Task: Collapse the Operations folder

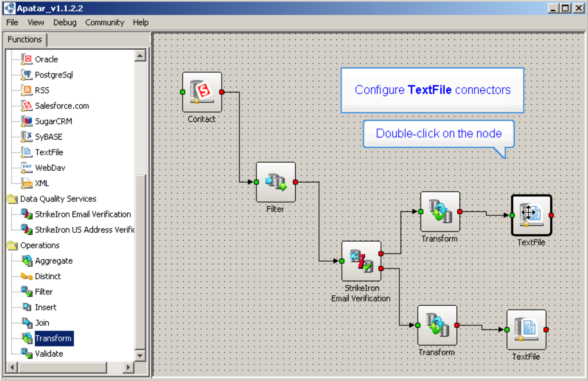Action: pos(12,245)
